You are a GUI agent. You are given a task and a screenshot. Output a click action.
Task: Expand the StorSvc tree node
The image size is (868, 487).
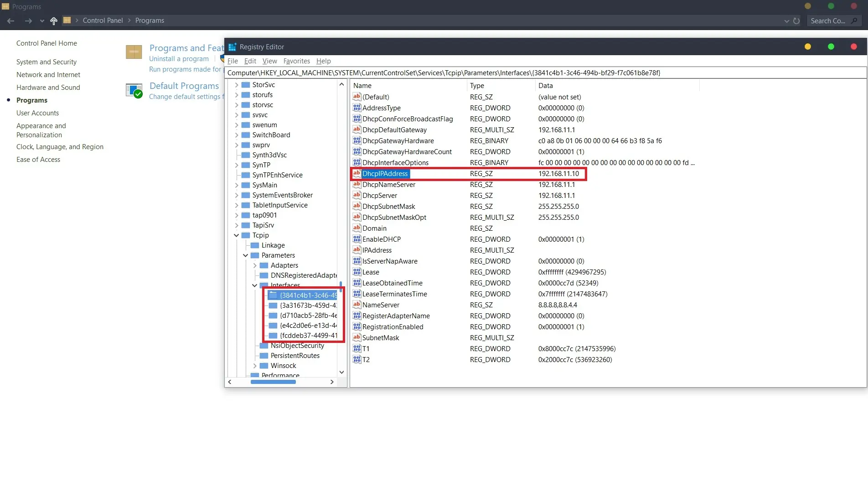(x=236, y=85)
